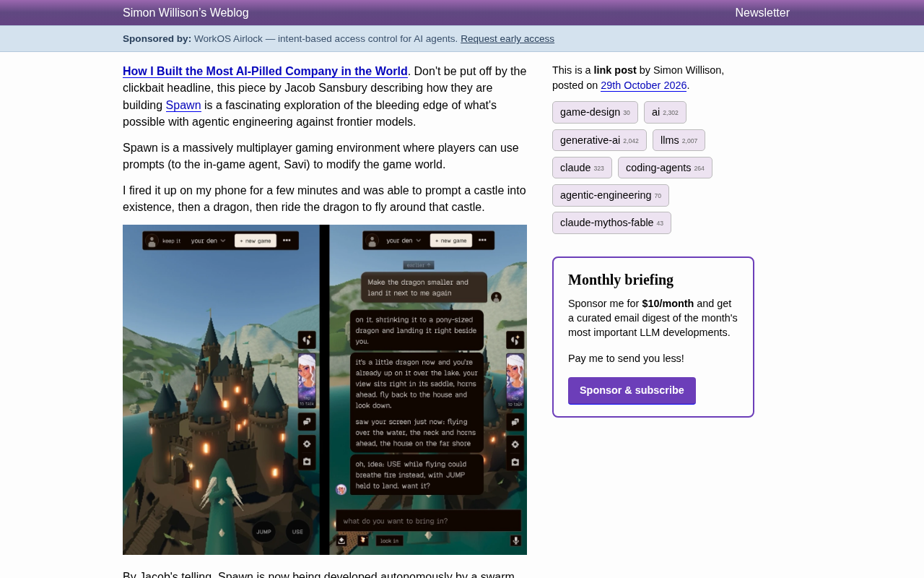Click the text 'Pay me to send you less!'
Image resolution: width=924 pixels, height=578 pixels.
tap(626, 358)
